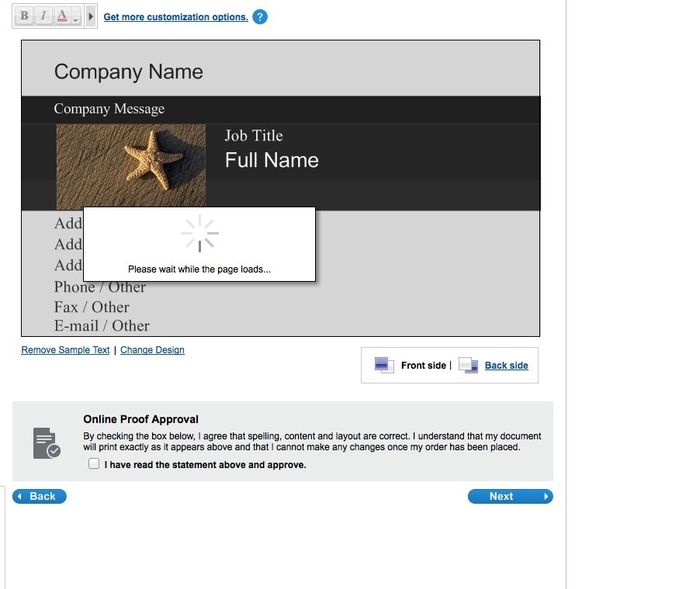700x589 pixels.
Task: Expand the toolbar with the right arrow
Action: pyautogui.click(x=91, y=17)
